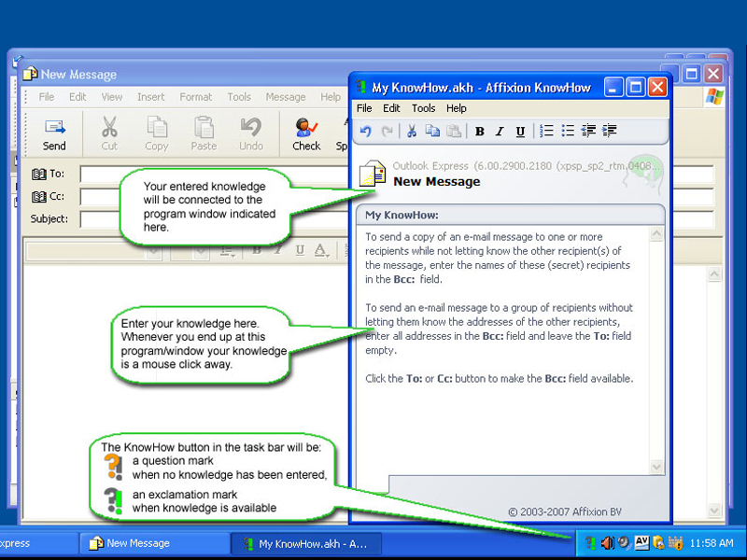Open the font size dropdown in New Message
Screen dimensions: 747x560
(x=202, y=252)
